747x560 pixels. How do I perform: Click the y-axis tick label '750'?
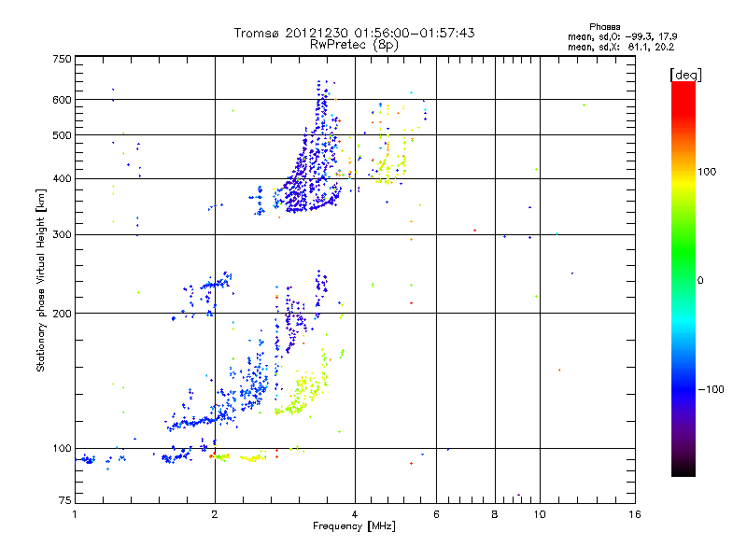[63, 60]
